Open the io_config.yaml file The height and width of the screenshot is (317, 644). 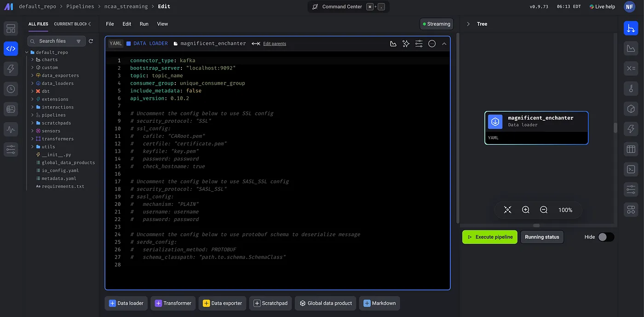(x=60, y=170)
